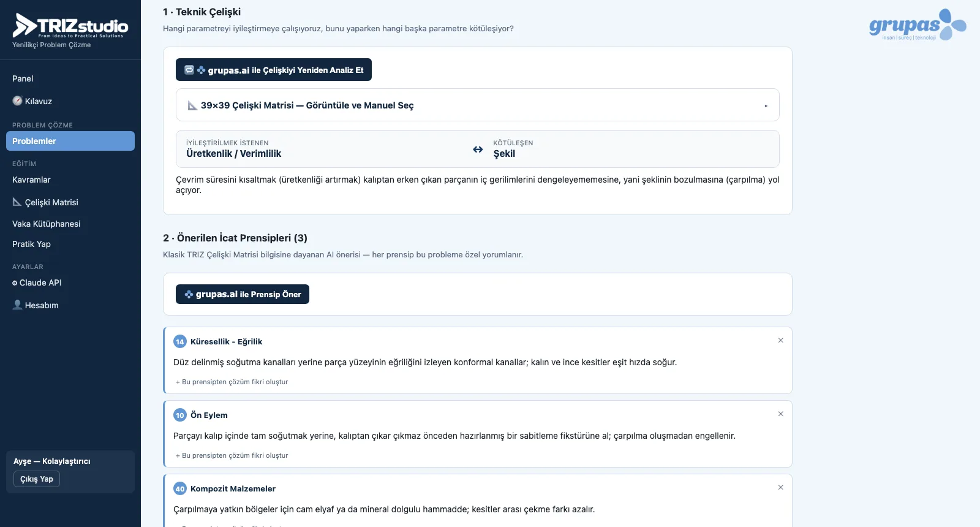Open Kavramlar in the sidebar
Image resolution: width=980 pixels, height=527 pixels.
[31, 180]
